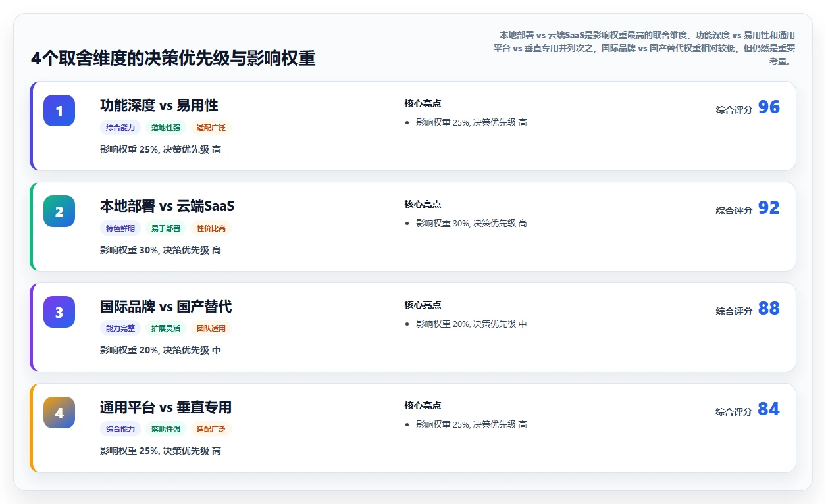
Task: Click bold summary 影响权重 20%, 决策优先级 中
Action: (161, 350)
